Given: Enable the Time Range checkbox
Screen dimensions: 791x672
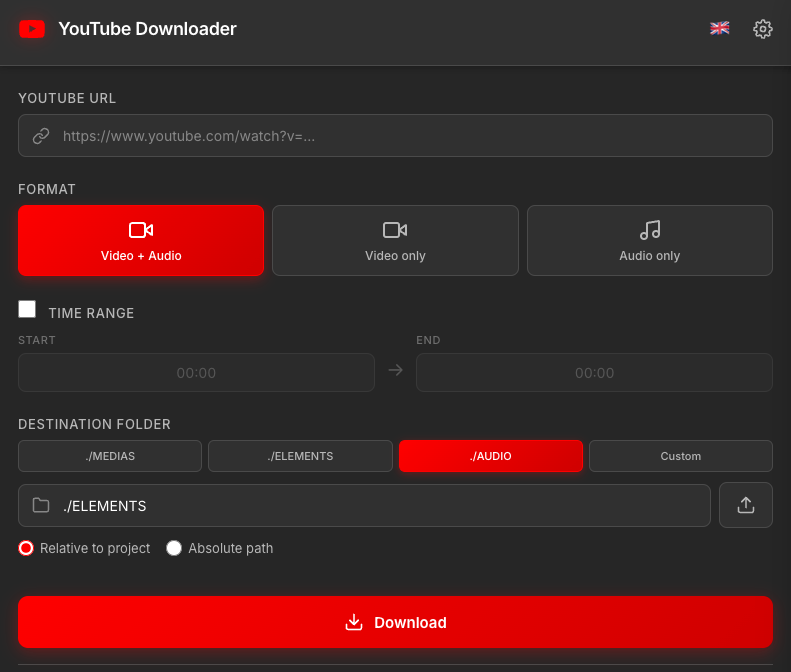Looking at the screenshot, I should tap(27, 309).
